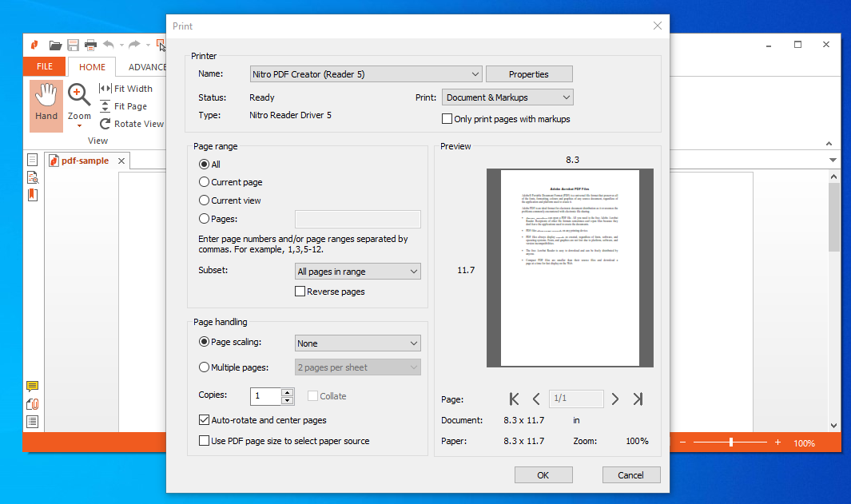Image resolution: width=851 pixels, height=504 pixels.
Task: Click the preview page number field 1/1
Action: pos(576,399)
